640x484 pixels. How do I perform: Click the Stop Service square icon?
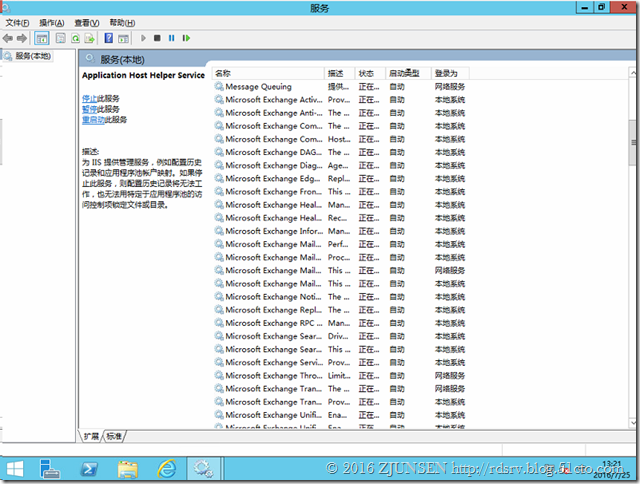point(157,38)
